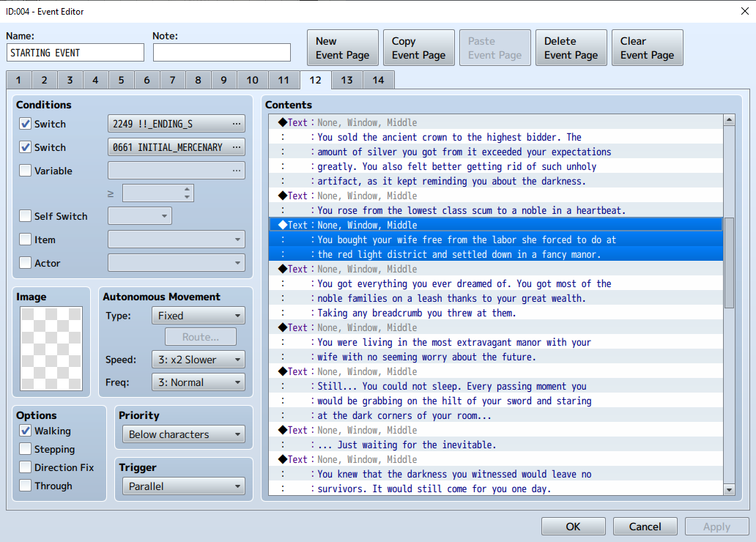Check the Through option

(x=25, y=486)
